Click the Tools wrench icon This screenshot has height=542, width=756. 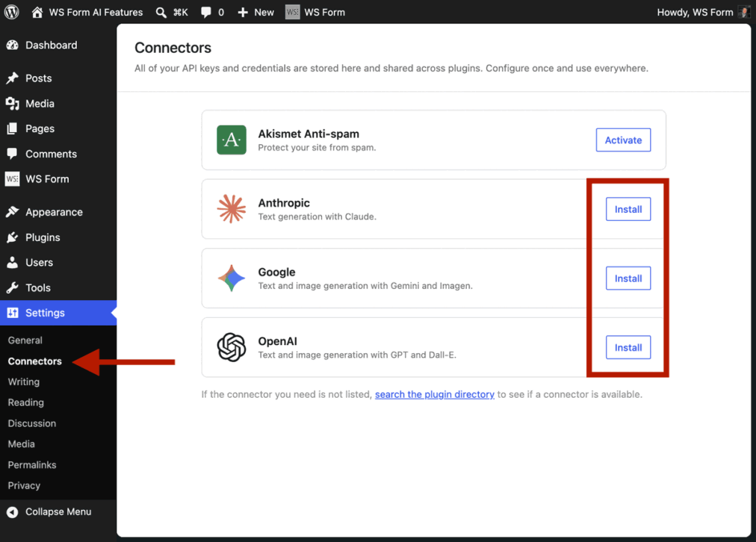(13, 287)
